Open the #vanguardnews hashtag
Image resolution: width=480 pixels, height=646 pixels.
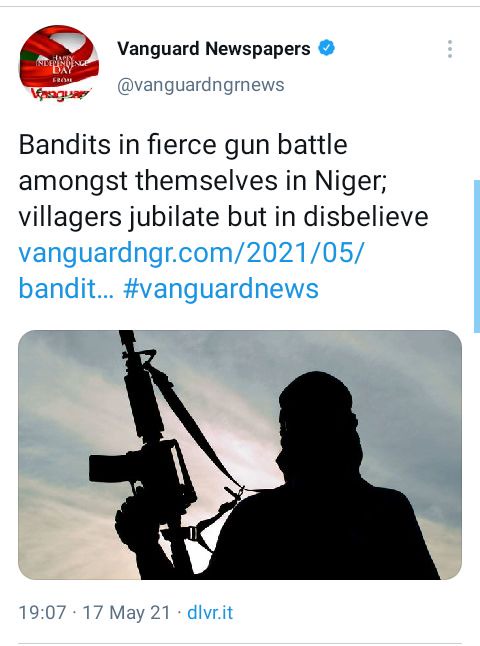click(x=221, y=288)
